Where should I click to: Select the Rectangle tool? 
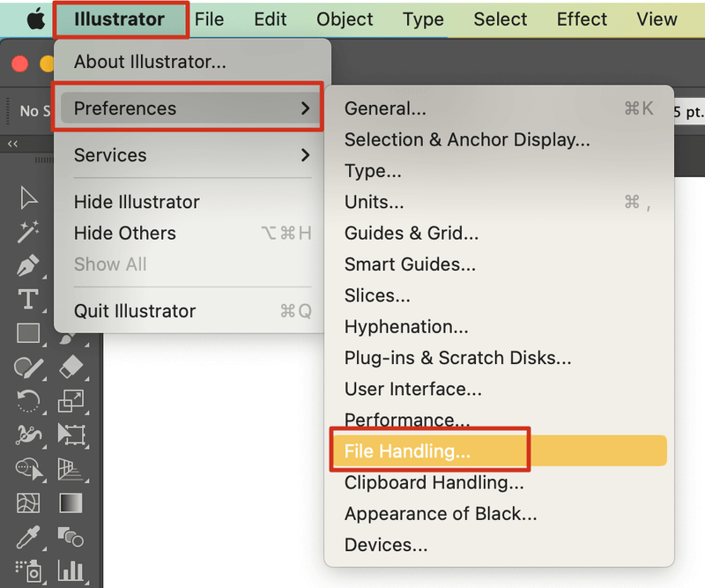26,331
